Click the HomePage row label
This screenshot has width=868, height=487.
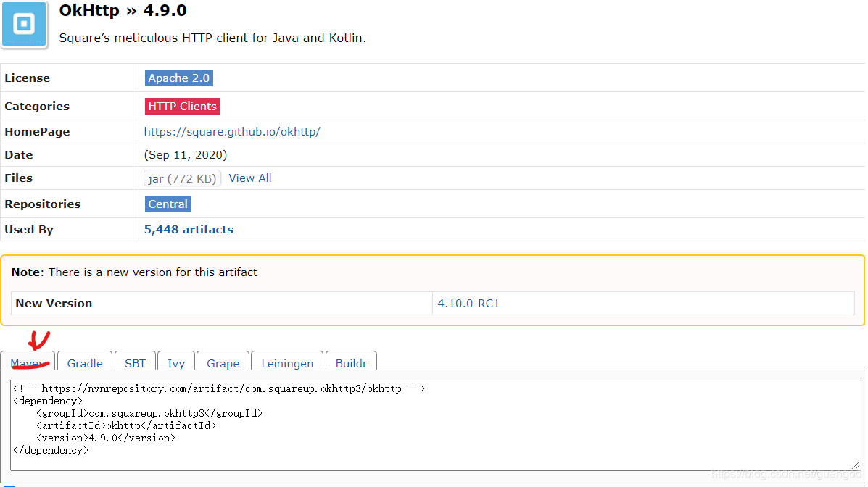[x=37, y=132]
